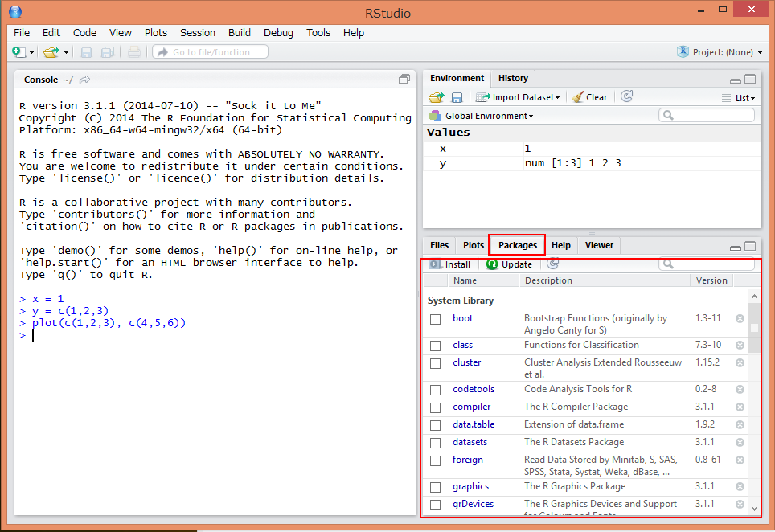This screenshot has width=775, height=532.
Task: Click the New File icon in toolbar
Action: pos(18,52)
